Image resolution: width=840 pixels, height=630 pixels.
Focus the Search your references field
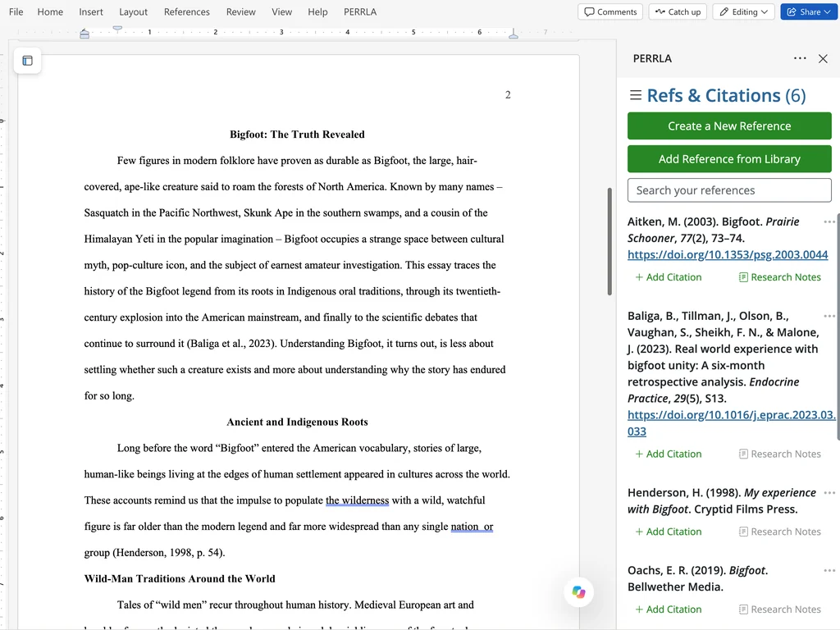729,190
